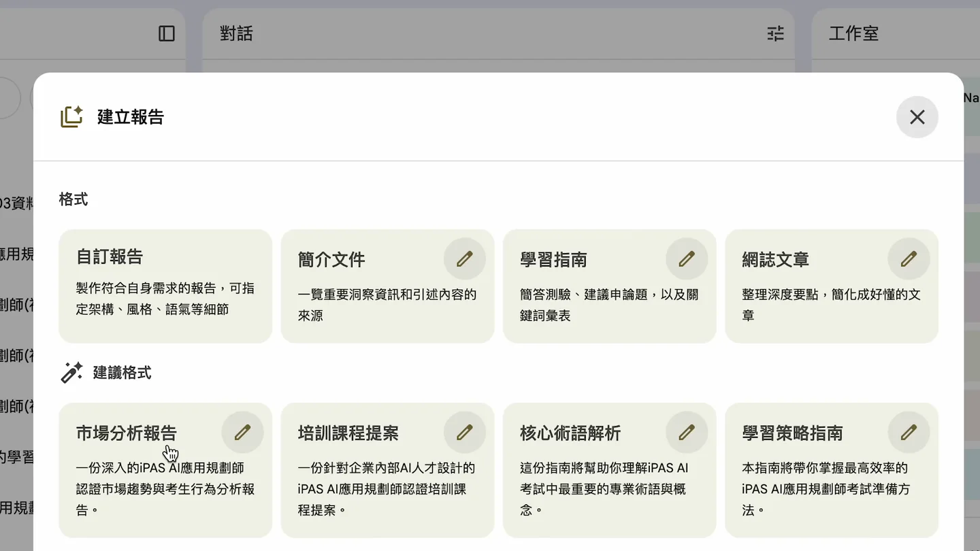Click the 對話 panel heading

point(236,33)
